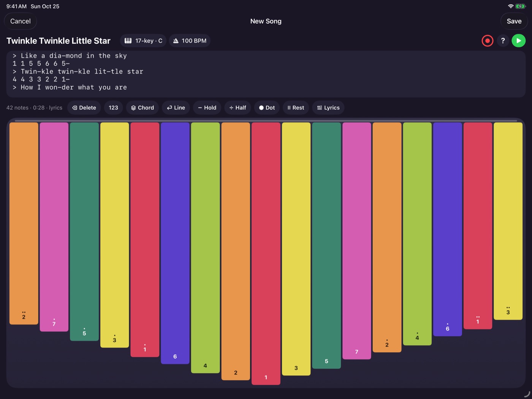
Task: Tap the purple tine labeled 6 without a dot
Action: (x=175, y=243)
